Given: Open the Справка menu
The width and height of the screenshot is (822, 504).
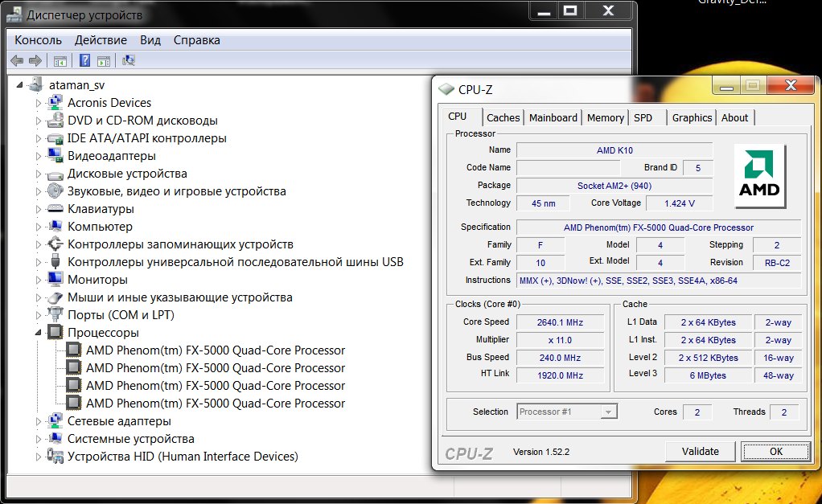Looking at the screenshot, I should coord(196,40).
